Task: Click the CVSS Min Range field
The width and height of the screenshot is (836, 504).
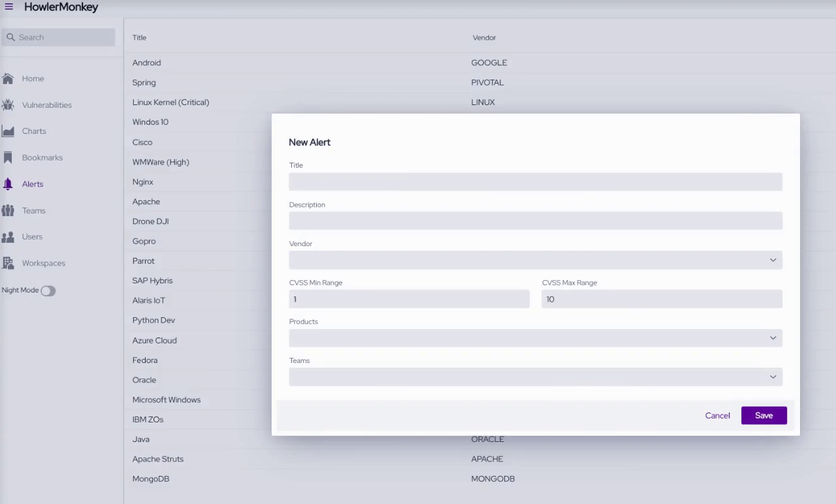Action: (410, 299)
